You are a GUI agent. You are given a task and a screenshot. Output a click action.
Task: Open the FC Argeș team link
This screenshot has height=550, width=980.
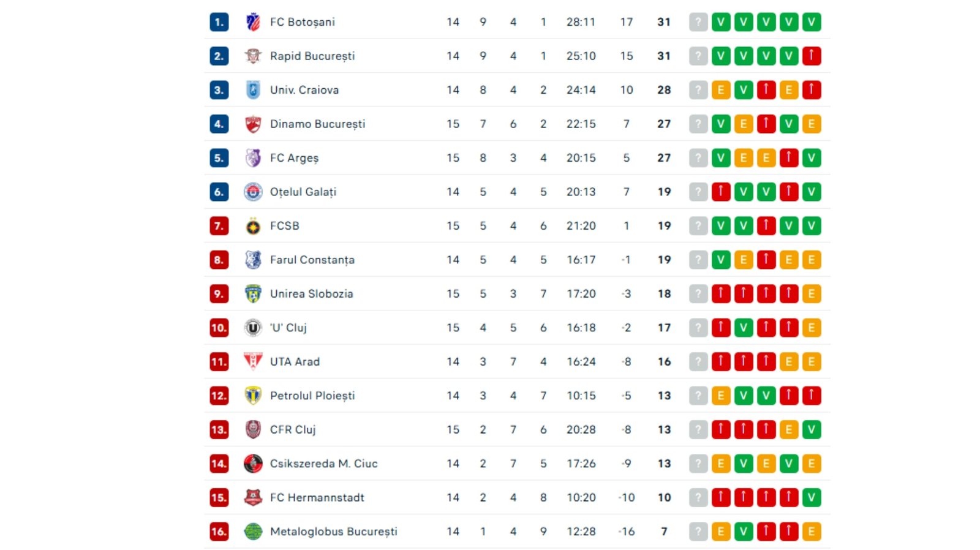coord(294,158)
